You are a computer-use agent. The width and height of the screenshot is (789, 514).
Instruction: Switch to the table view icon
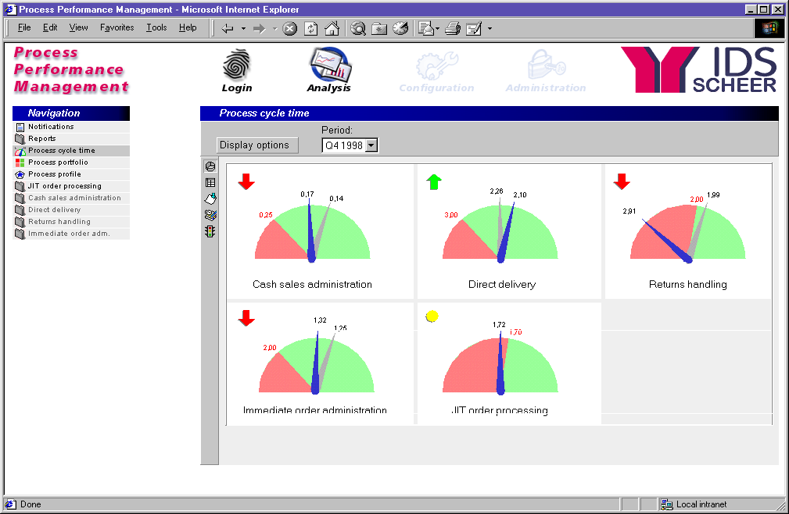210,183
